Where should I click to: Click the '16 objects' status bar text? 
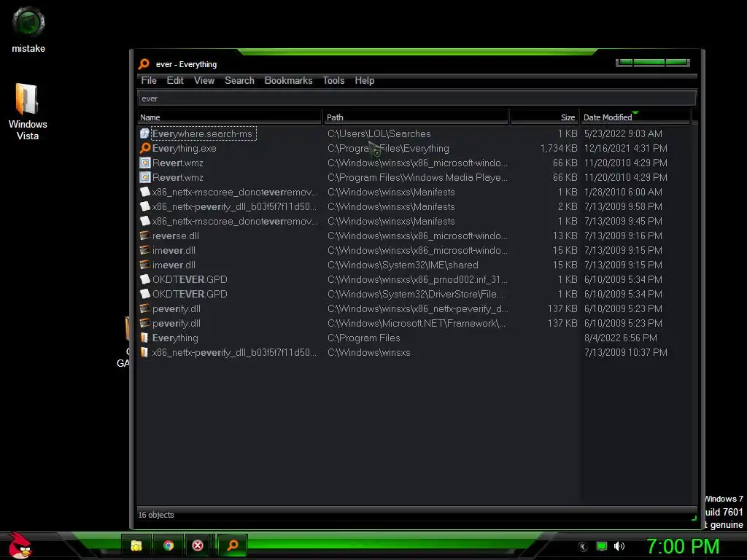tap(156, 515)
